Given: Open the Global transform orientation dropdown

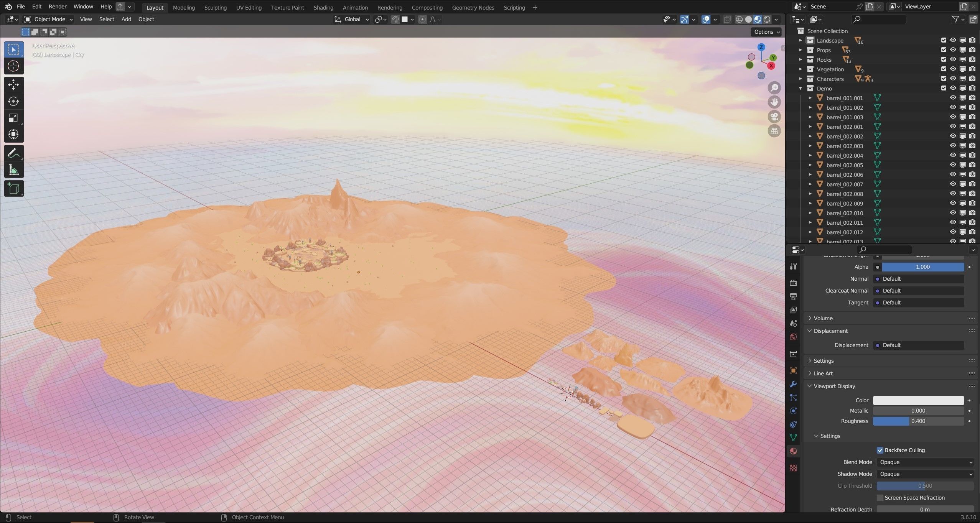Looking at the screenshot, I should click(x=351, y=19).
